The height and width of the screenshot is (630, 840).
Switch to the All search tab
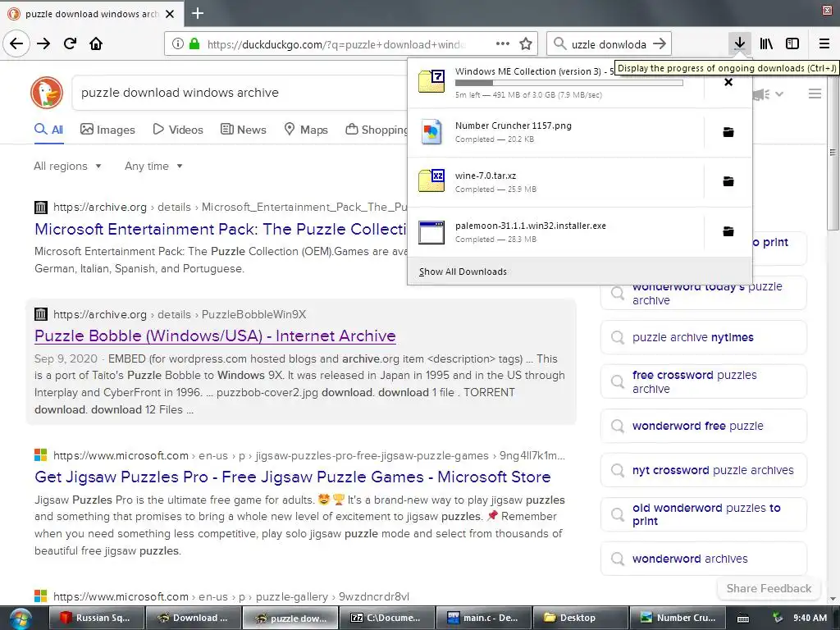point(48,130)
